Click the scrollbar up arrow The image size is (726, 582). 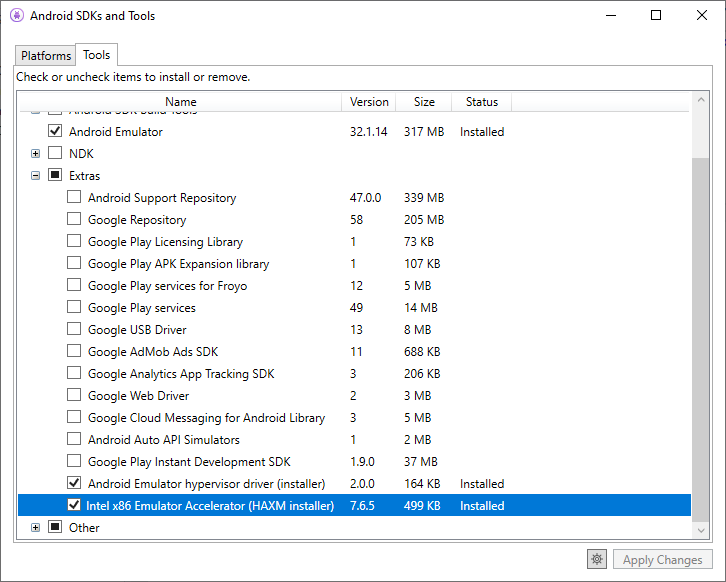[x=701, y=100]
